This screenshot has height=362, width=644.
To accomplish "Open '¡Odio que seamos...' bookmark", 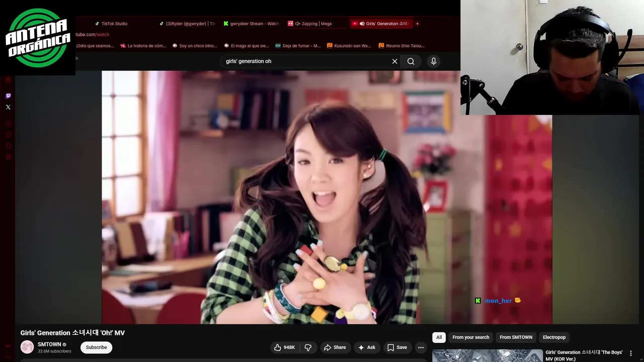I will click(x=95, y=46).
